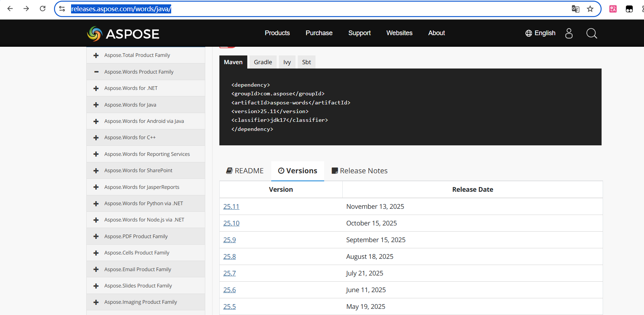Screen dimensions: 644x315
Task: Open Aspose.Slides Product Family entry
Action: 138,286
